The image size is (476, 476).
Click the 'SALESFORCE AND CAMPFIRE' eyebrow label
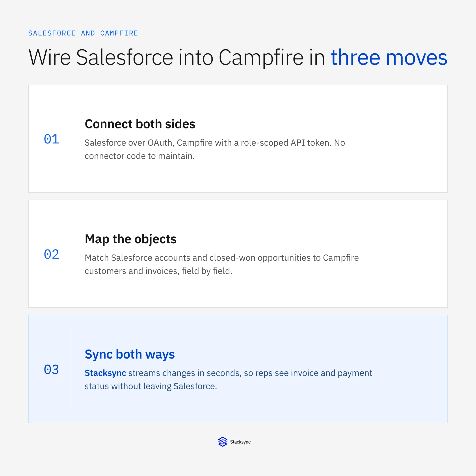[83, 33]
